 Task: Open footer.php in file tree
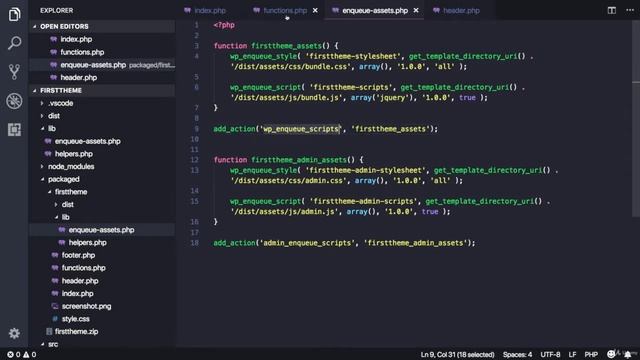[78, 255]
